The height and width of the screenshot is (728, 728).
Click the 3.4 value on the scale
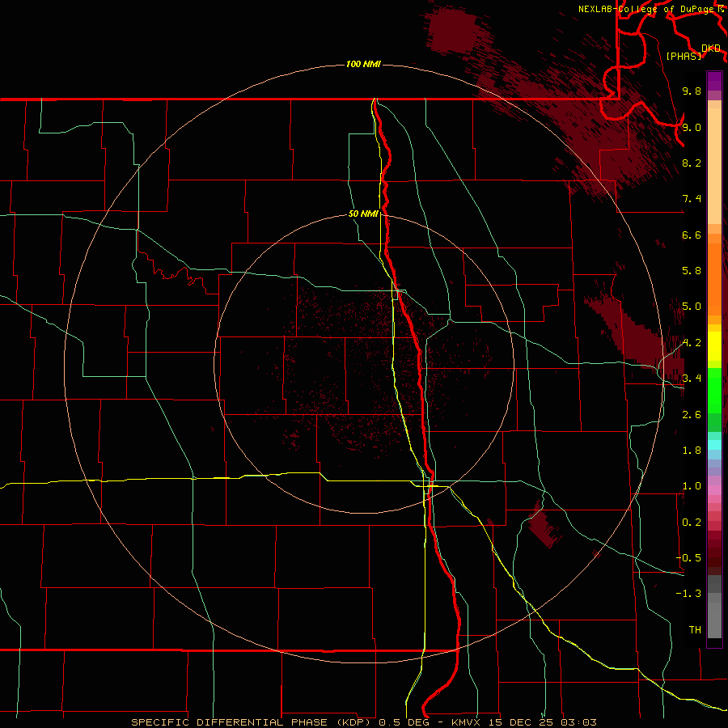pos(692,379)
